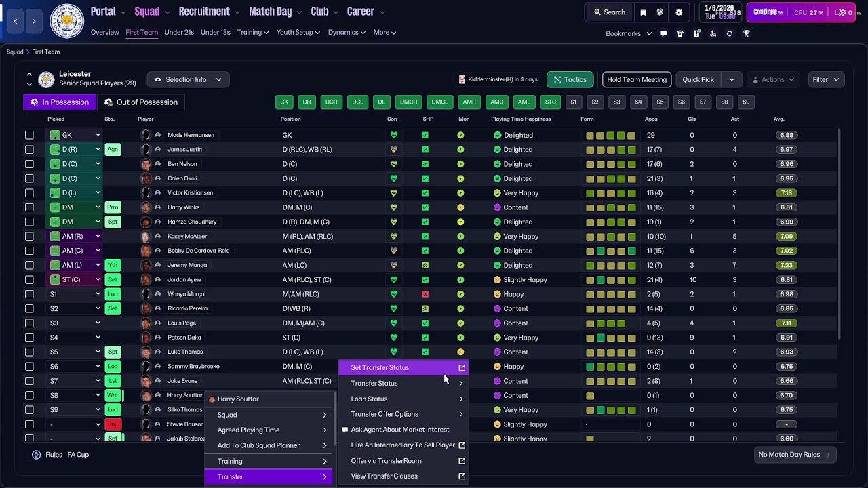
Task: Click the clipboard shortcut icon under Bookmarks
Action: 696,33
